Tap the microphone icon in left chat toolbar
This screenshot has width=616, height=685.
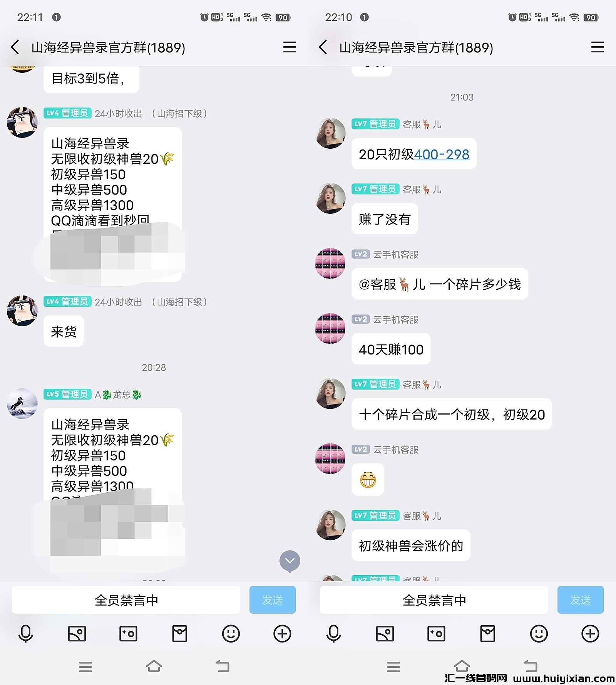point(26,633)
